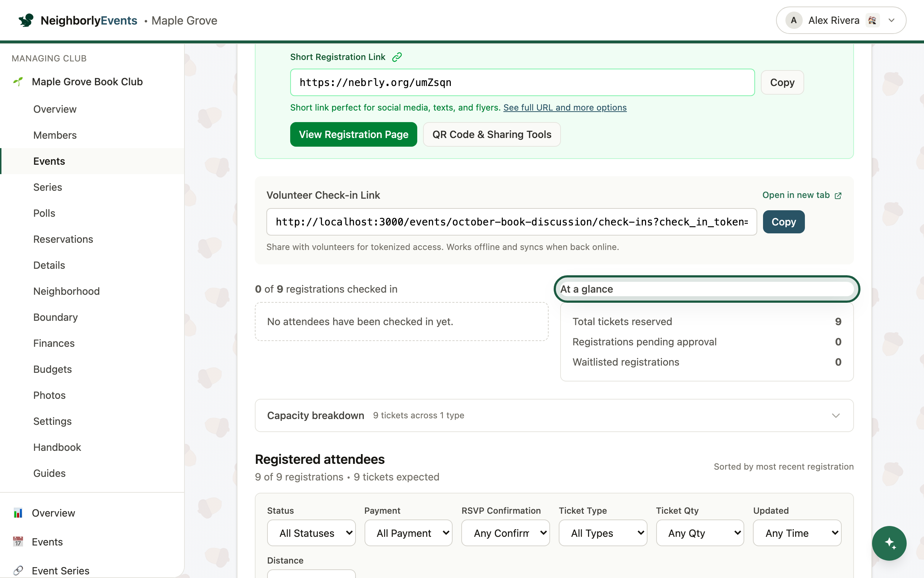This screenshot has width=924, height=578.
Task: Copy the volunteer check-in link
Action: [x=784, y=222]
